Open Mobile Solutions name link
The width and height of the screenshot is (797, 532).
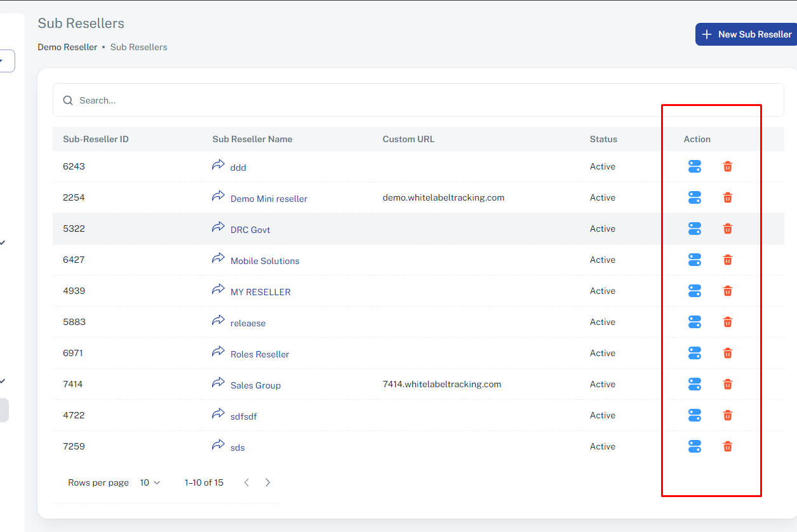click(265, 261)
